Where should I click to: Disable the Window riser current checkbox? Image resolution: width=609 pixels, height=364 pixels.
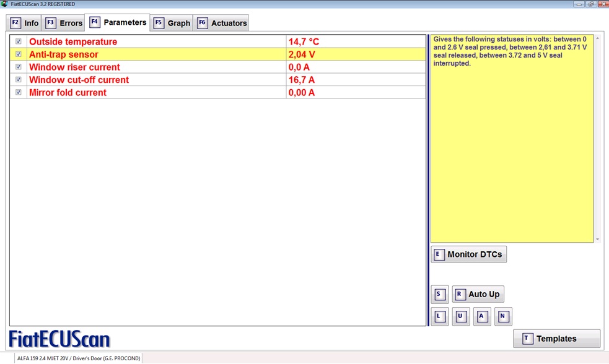(19, 67)
